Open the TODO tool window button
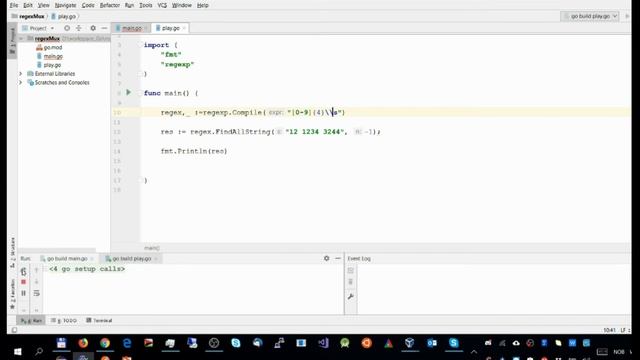The height and width of the screenshot is (360, 640). click(64, 320)
